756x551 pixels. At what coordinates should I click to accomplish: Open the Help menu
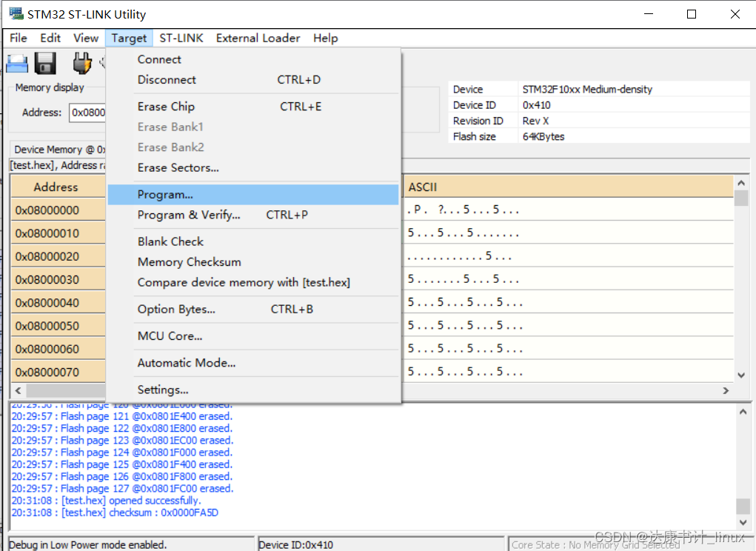tap(326, 38)
